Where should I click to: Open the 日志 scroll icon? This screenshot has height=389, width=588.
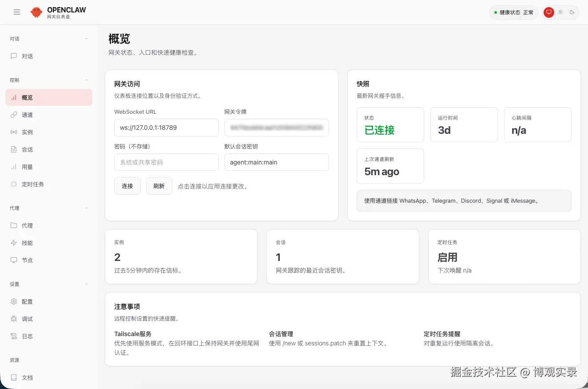pyautogui.click(x=14, y=336)
